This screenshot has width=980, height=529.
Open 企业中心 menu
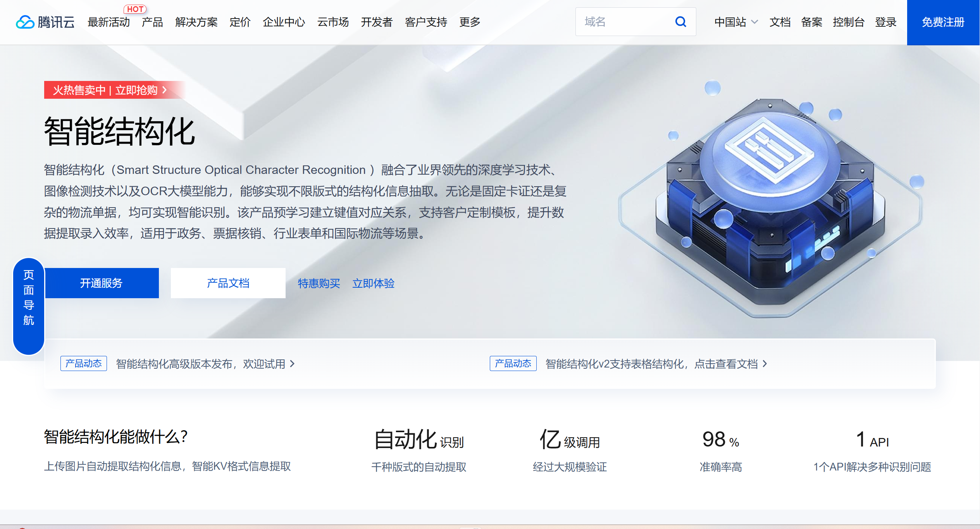tap(284, 22)
